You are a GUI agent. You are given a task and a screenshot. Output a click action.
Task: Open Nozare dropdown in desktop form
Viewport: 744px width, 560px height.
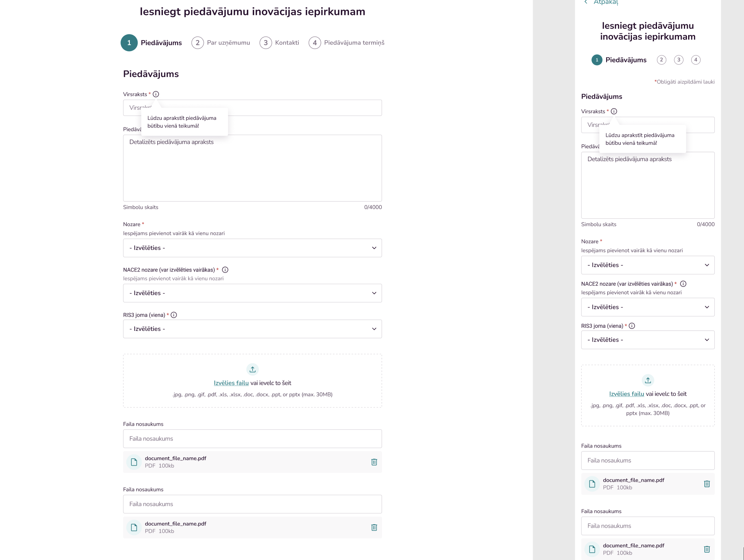point(252,248)
